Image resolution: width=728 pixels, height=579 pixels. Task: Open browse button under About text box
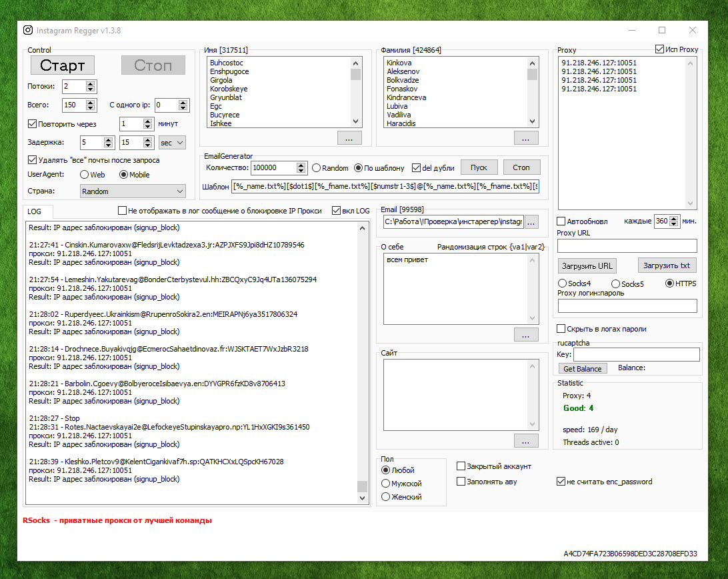(525, 335)
